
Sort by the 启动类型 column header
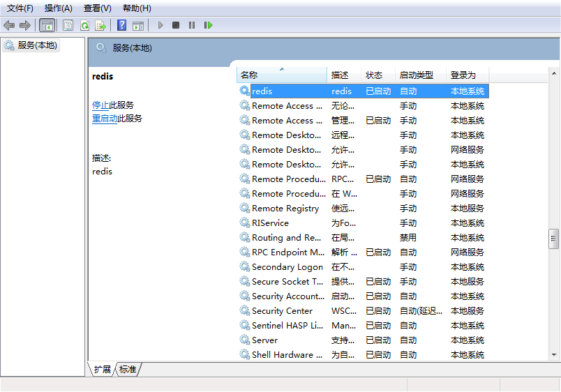tap(421, 75)
